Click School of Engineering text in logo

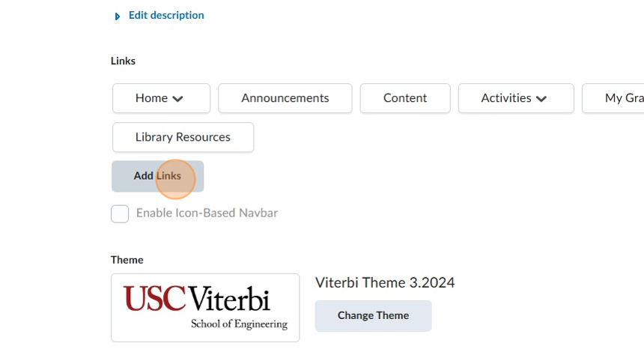[239, 324]
